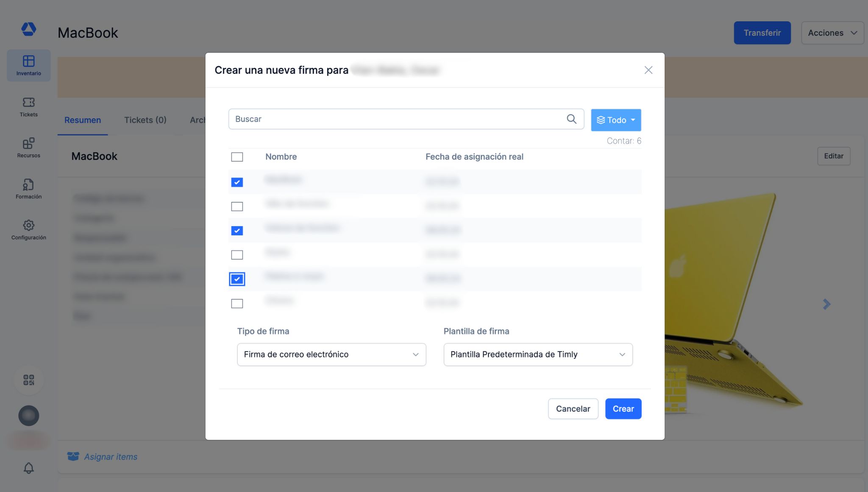Close the signature dialog with X
This screenshot has width=868, height=492.
(648, 70)
